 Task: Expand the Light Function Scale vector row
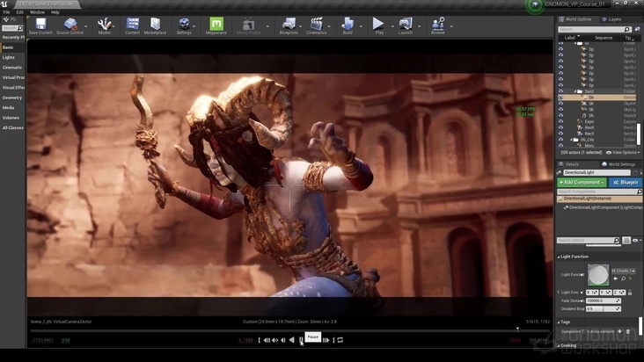(559, 293)
